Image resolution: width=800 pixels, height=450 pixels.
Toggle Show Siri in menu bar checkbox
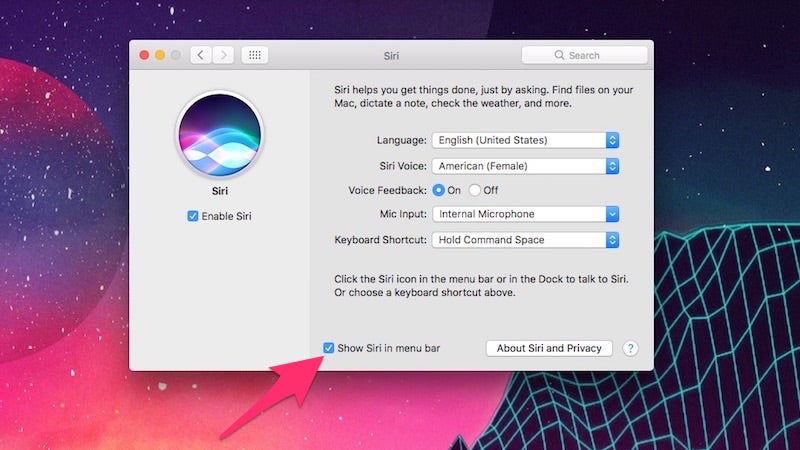click(329, 348)
